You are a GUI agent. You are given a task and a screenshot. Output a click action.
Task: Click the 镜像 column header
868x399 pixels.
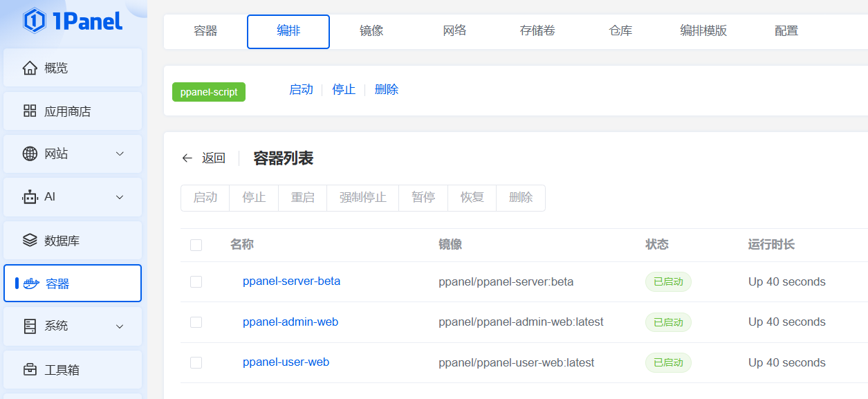click(450, 245)
